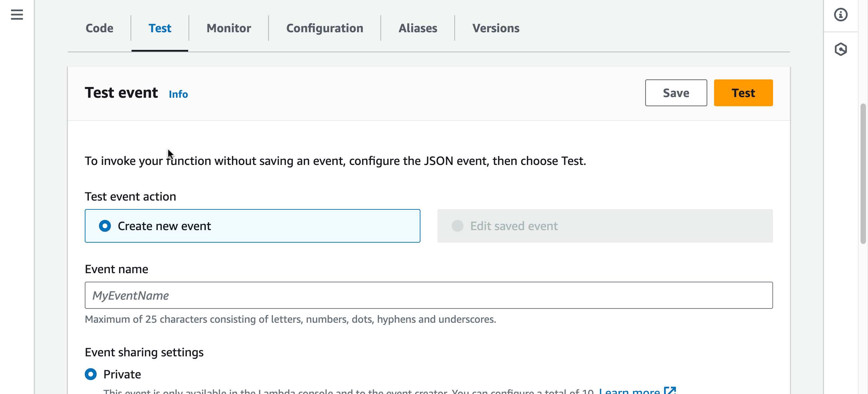Open the Info link beside Test event
The height and width of the screenshot is (394, 868).
(x=178, y=94)
